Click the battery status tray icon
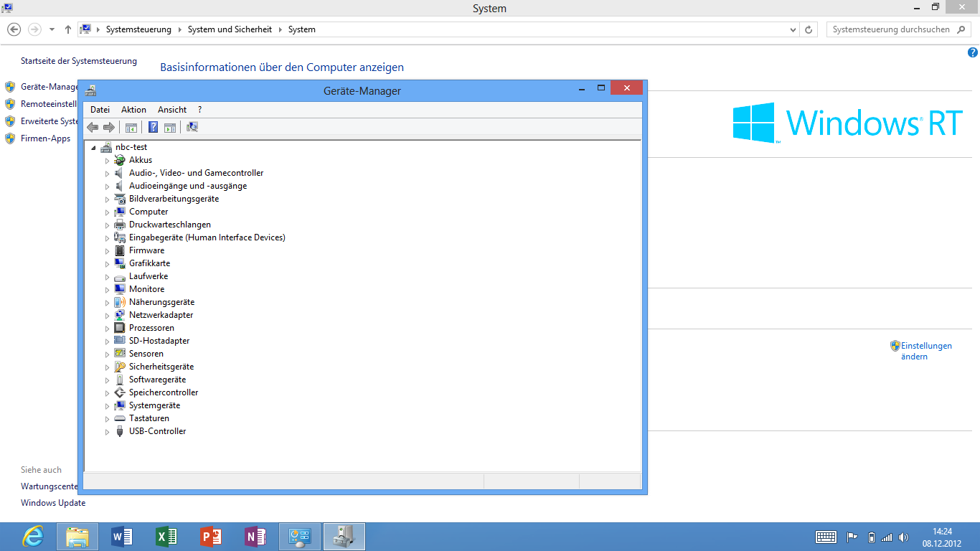This screenshot has width=980, height=551. click(871, 537)
